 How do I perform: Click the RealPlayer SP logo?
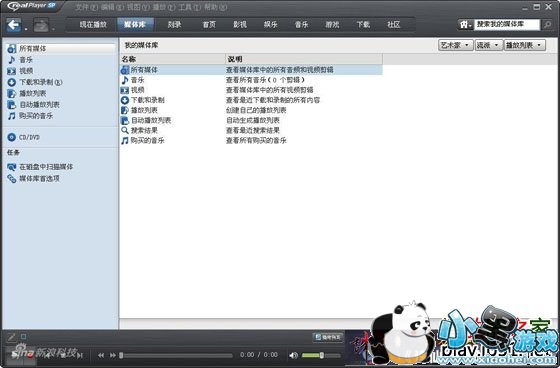click(31, 6)
